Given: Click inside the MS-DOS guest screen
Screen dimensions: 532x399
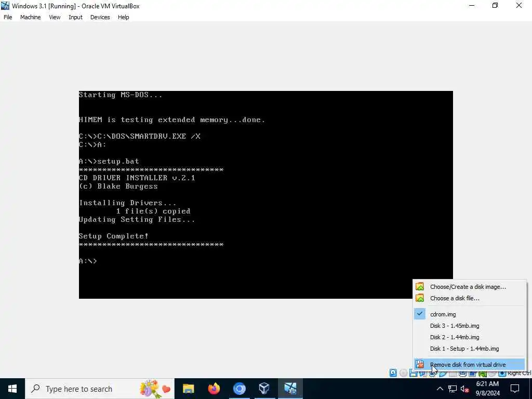Looking at the screenshot, I should (x=265, y=195).
